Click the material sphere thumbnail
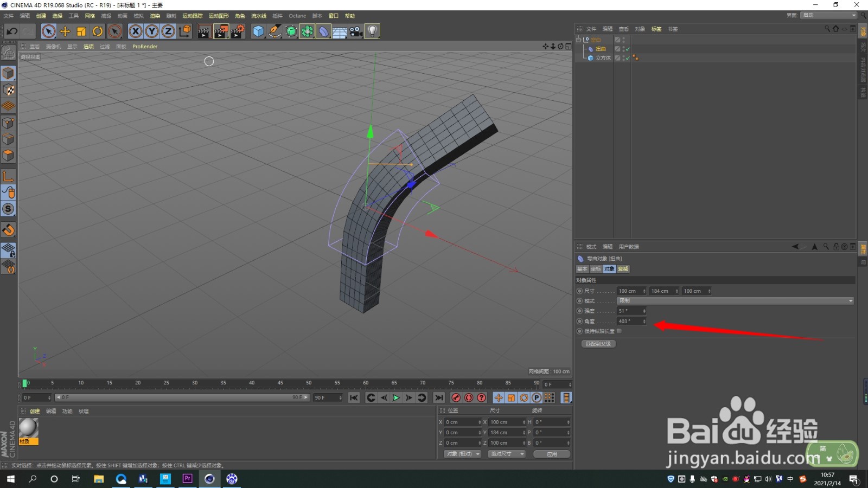The width and height of the screenshot is (868, 488). pyautogui.click(x=28, y=428)
